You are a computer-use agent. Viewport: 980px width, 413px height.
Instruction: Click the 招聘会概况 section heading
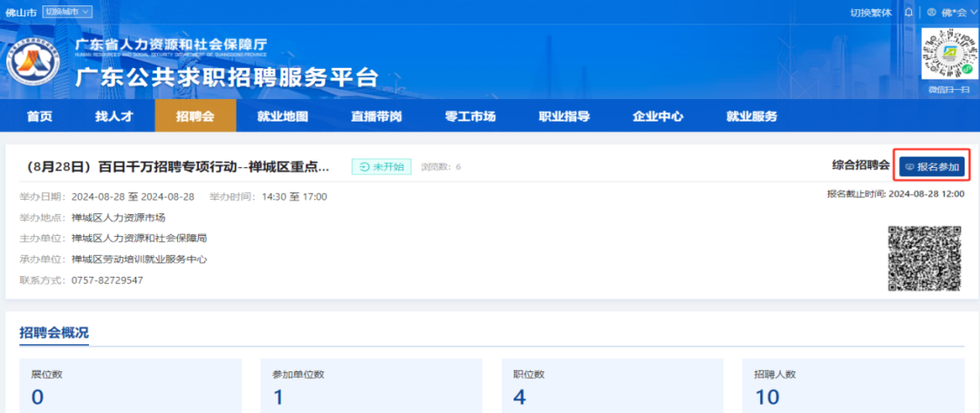pyautogui.click(x=54, y=333)
